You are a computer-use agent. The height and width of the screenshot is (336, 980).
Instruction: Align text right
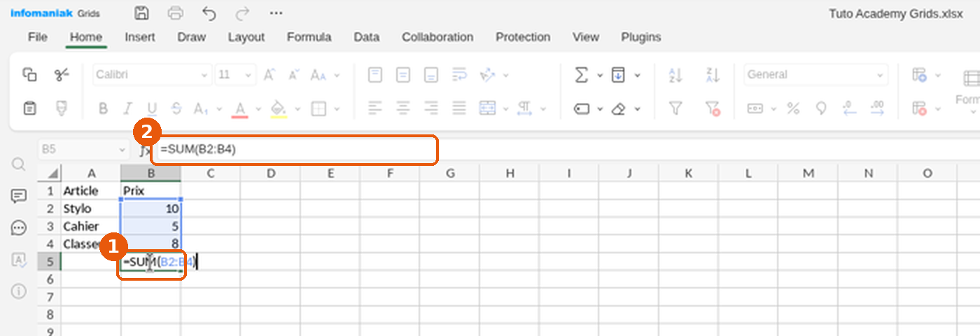point(431,108)
